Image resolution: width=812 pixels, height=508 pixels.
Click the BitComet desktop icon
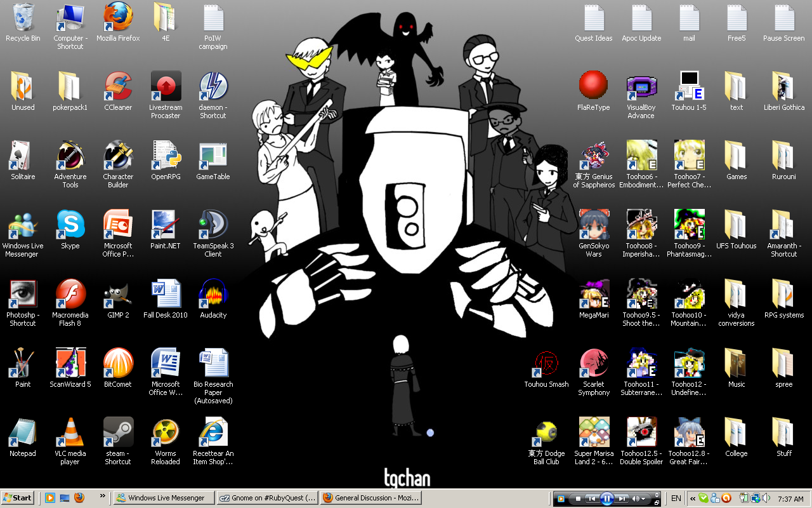pos(118,364)
